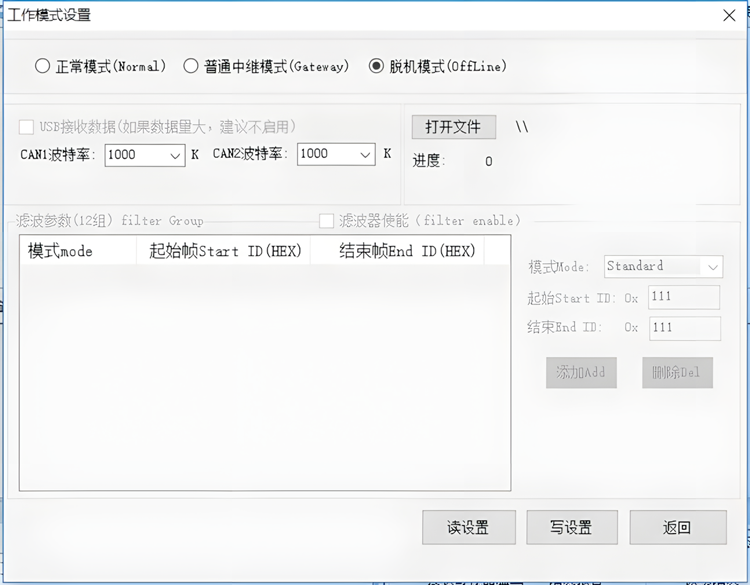750x585 pixels.
Task: Enable the USB接收数据 checkbox
Action: [x=26, y=127]
